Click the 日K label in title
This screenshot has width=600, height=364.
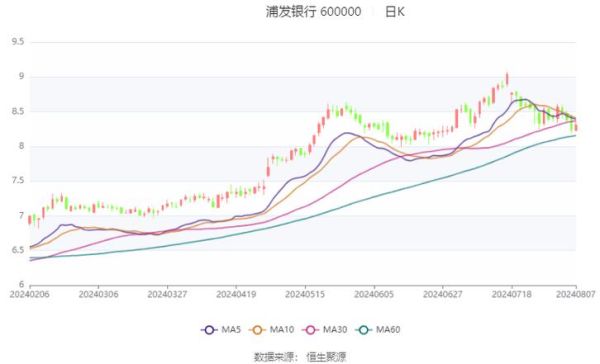[395, 12]
